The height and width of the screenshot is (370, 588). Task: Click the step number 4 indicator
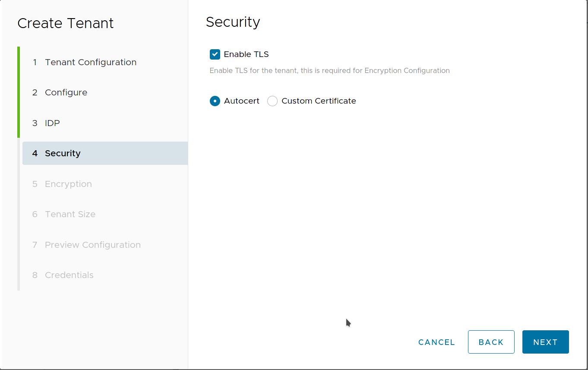35,153
